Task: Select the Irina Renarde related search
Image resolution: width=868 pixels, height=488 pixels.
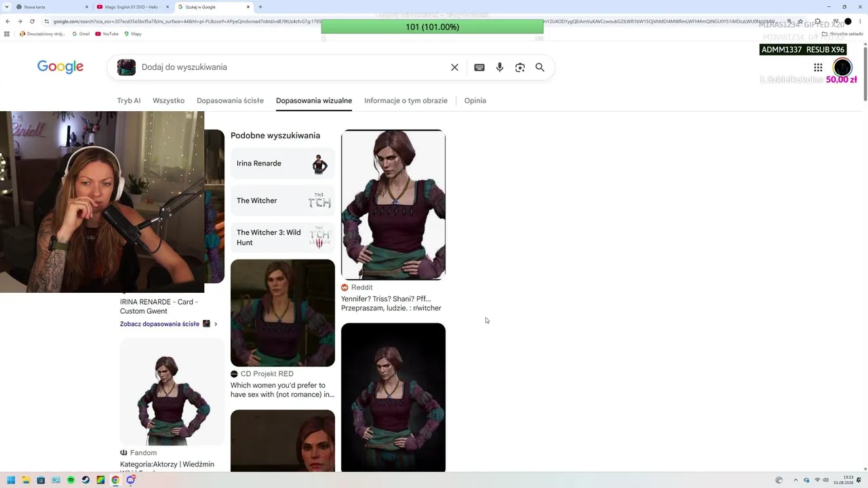Action: pyautogui.click(x=283, y=163)
